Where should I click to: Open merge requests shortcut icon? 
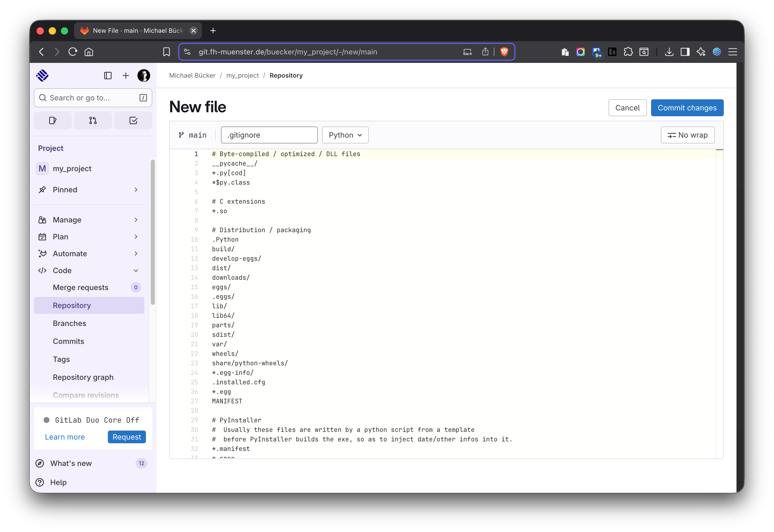93,120
